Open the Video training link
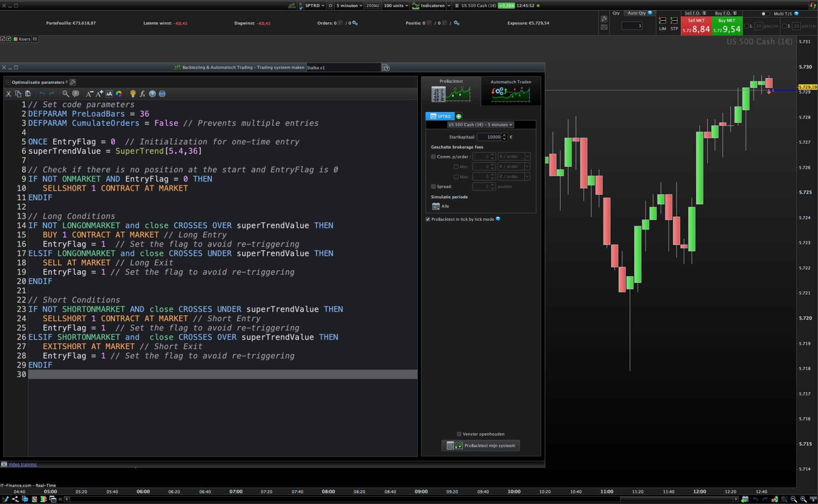Viewport: 818px width, 504px height. click(x=22, y=464)
